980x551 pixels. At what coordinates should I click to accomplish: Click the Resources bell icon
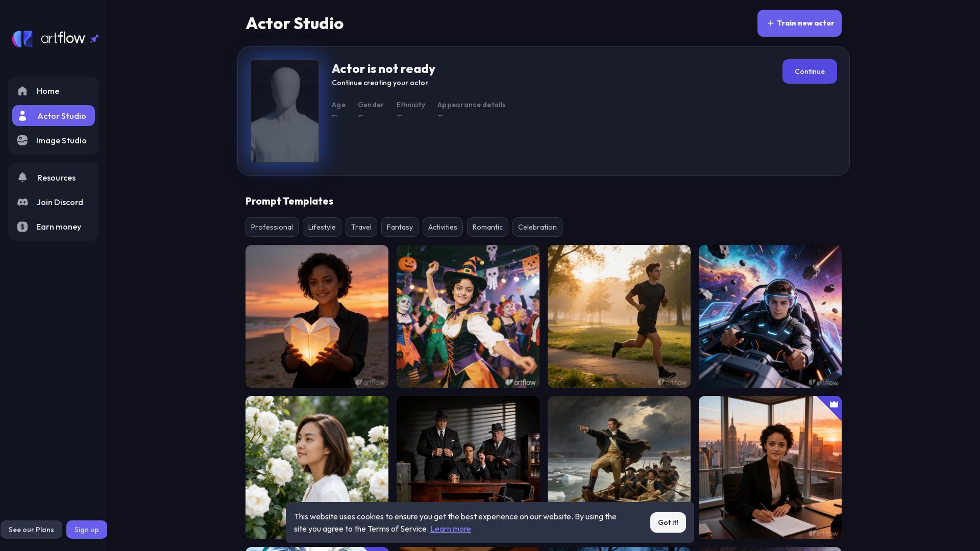coord(22,178)
